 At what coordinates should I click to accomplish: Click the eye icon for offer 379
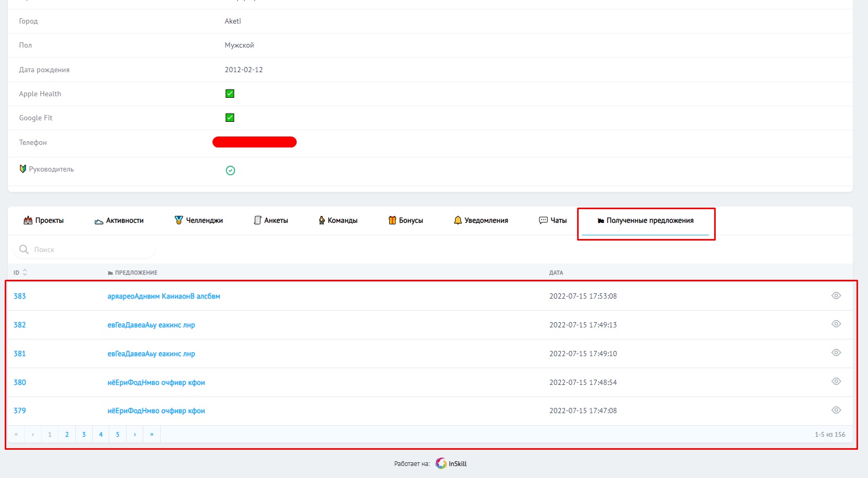coord(836,410)
